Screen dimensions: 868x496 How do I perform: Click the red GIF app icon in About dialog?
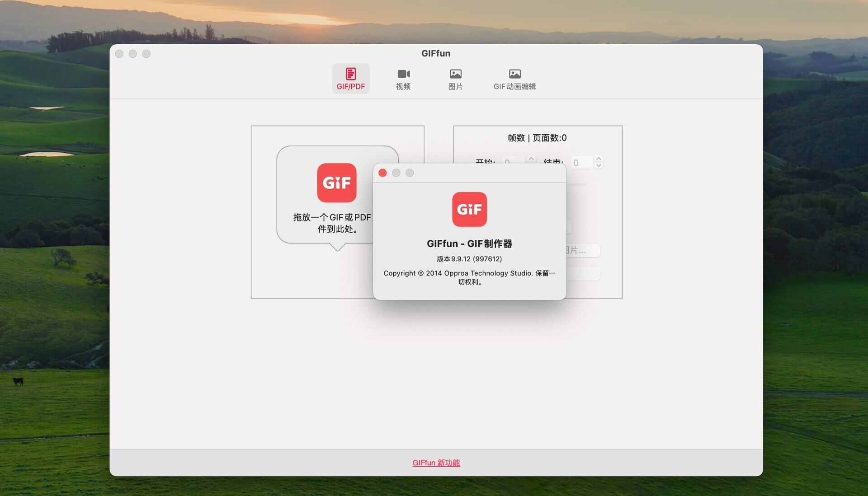[x=469, y=209]
